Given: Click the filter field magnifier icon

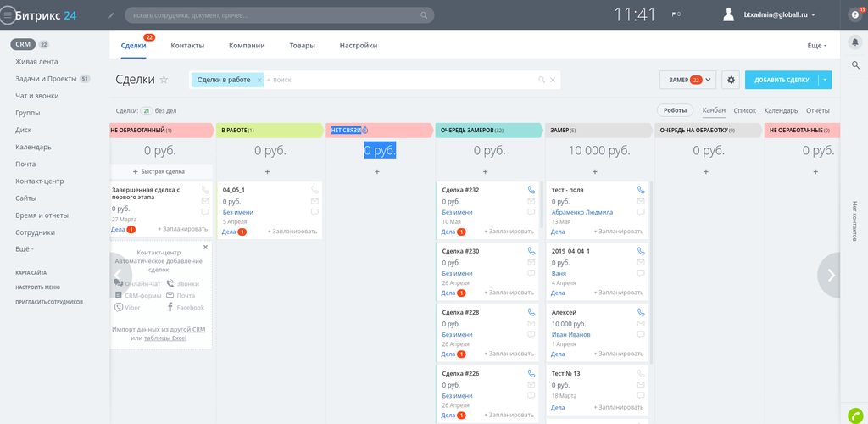Looking at the screenshot, I should click(x=542, y=80).
